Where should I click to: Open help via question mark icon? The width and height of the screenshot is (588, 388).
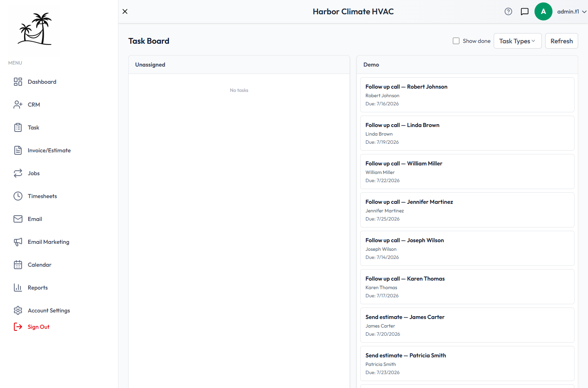click(508, 11)
